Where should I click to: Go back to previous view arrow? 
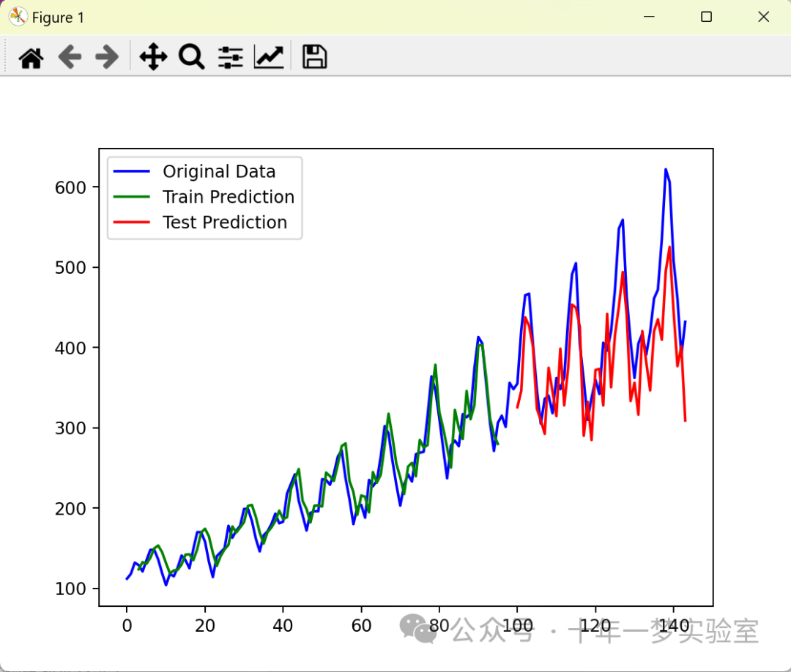[69, 56]
